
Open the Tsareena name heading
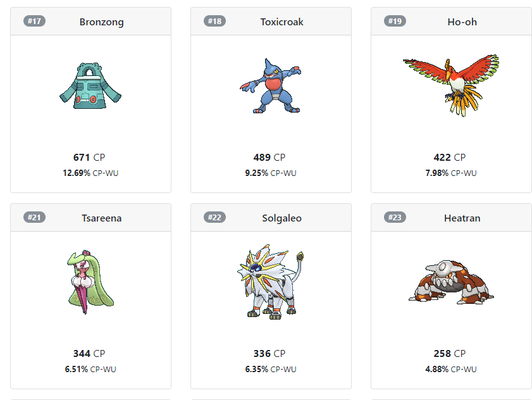pos(101,218)
